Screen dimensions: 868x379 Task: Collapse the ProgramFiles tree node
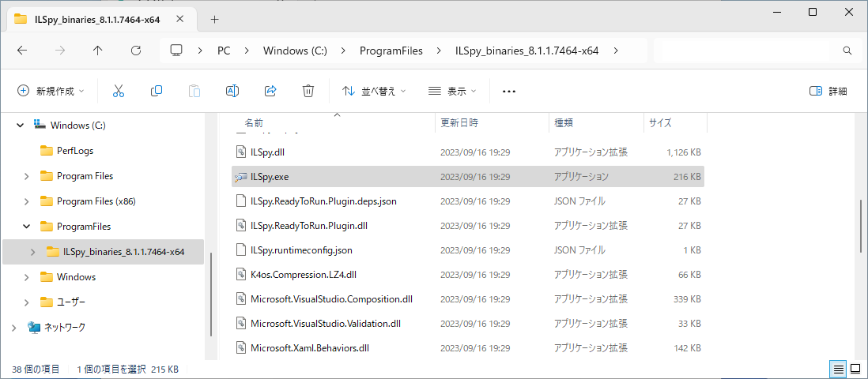point(27,227)
